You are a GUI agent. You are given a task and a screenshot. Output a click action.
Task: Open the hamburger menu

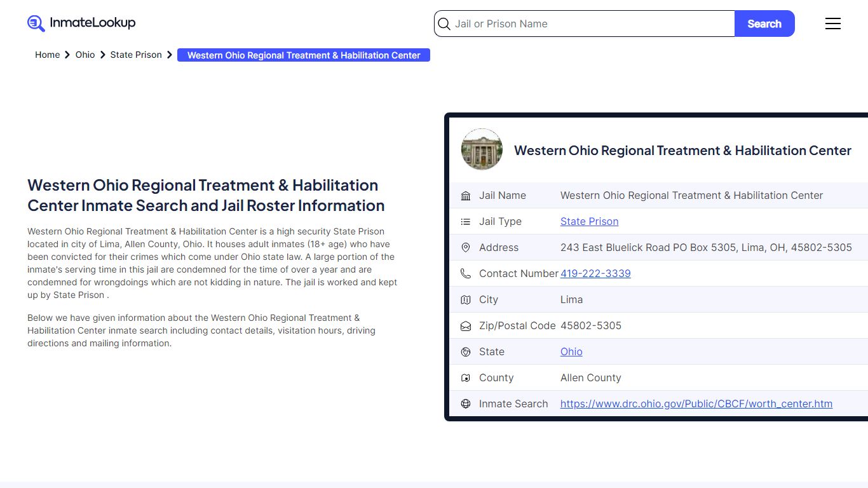pyautogui.click(x=832, y=24)
